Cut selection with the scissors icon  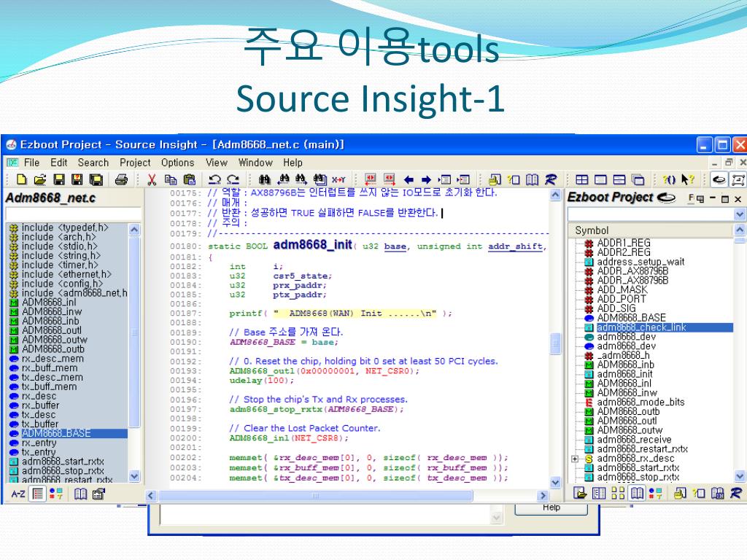152,179
